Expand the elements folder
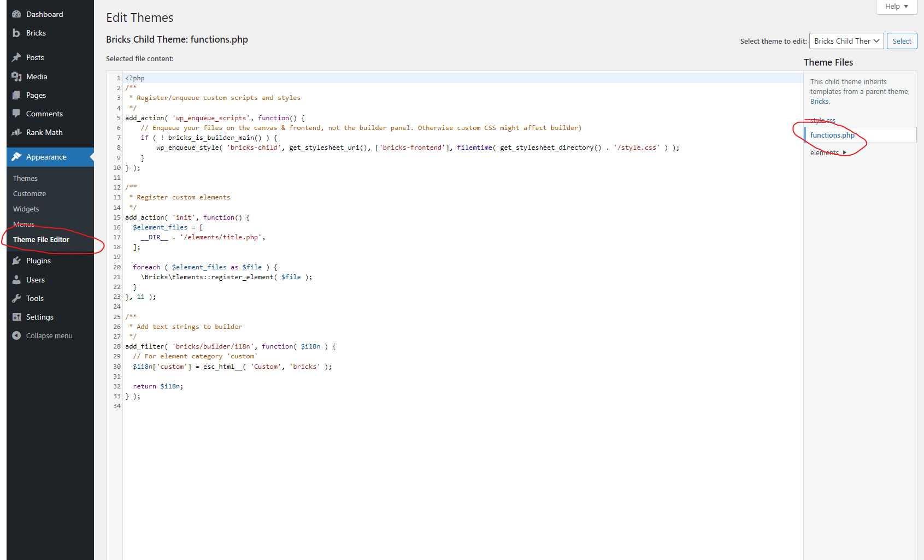Viewport: 924px width, 560px height. (828, 153)
